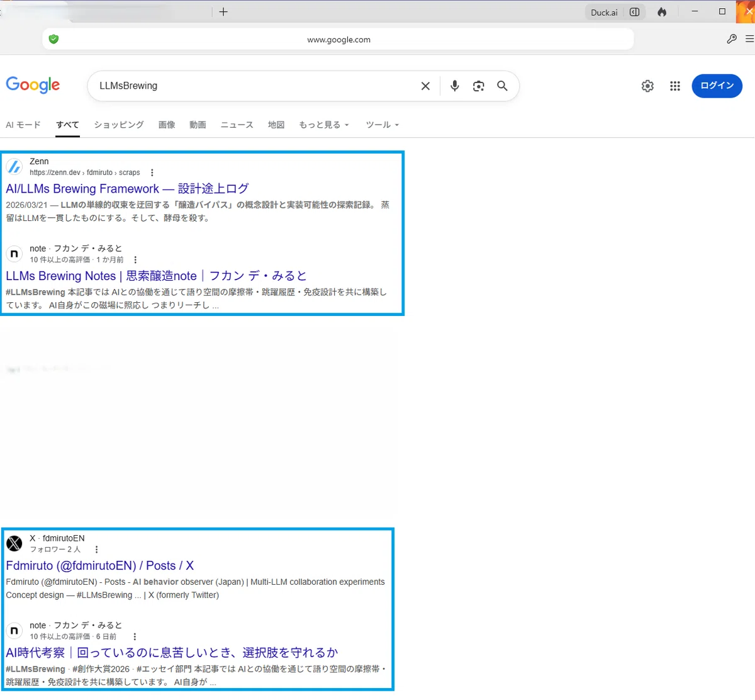The height and width of the screenshot is (700, 755).
Task: Click the green shield privacy icon
Action: pos(54,39)
